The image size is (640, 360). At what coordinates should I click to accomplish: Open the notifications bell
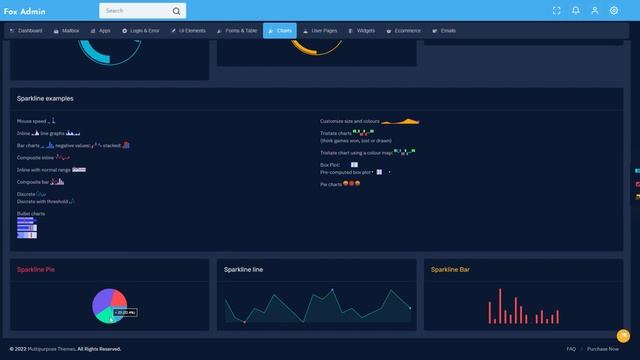pos(576,11)
